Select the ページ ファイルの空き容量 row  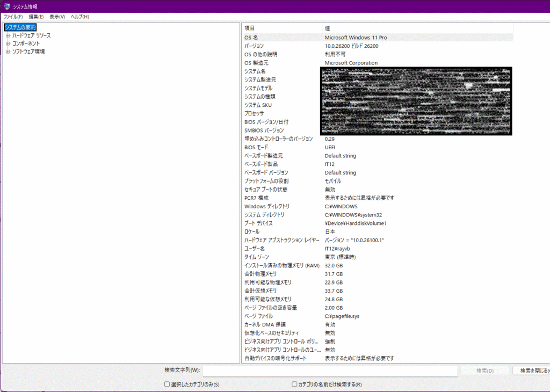[378, 308]
